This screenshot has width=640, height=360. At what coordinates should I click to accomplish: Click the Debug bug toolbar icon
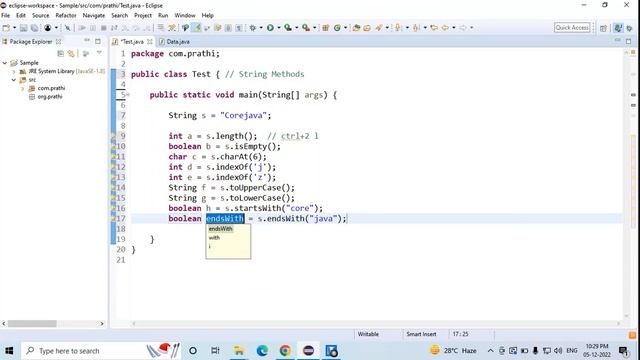click(253, 28)
